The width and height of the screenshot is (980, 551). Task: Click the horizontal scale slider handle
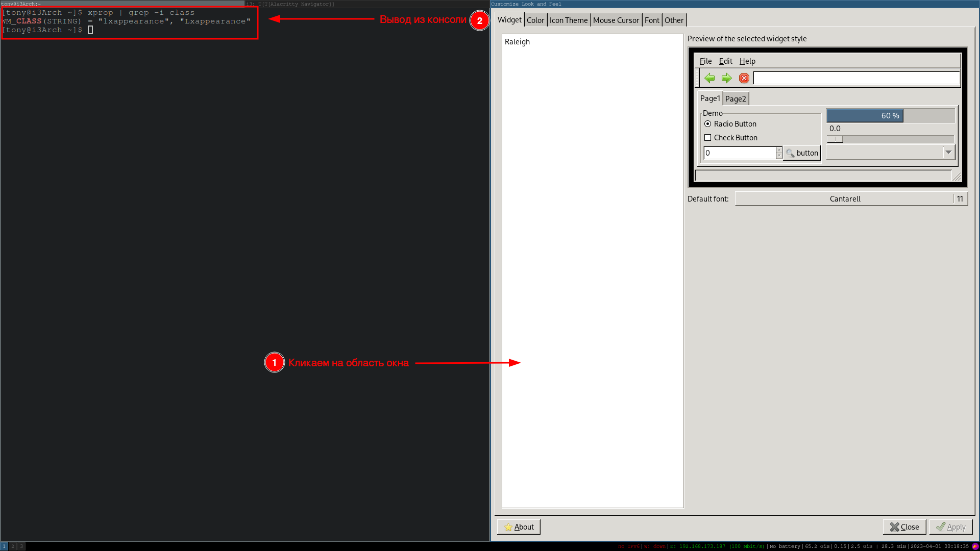[x=835, y=139]
